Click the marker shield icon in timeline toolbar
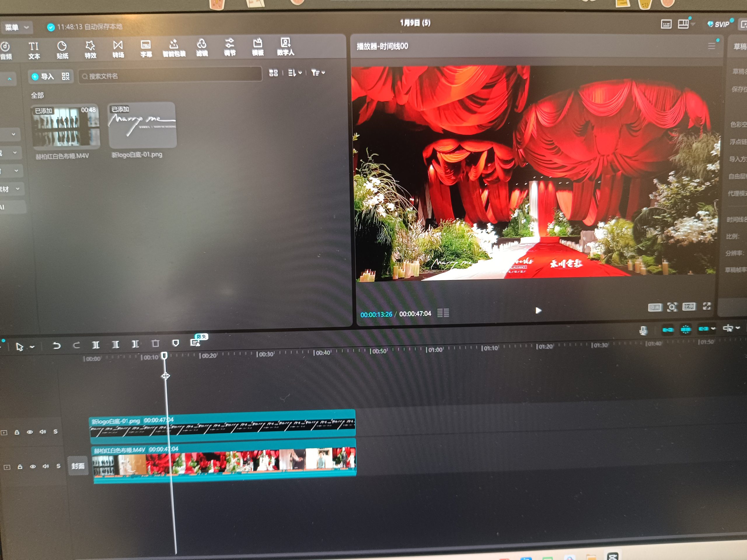The image size is (747, 560). click(x=175, y=343)
